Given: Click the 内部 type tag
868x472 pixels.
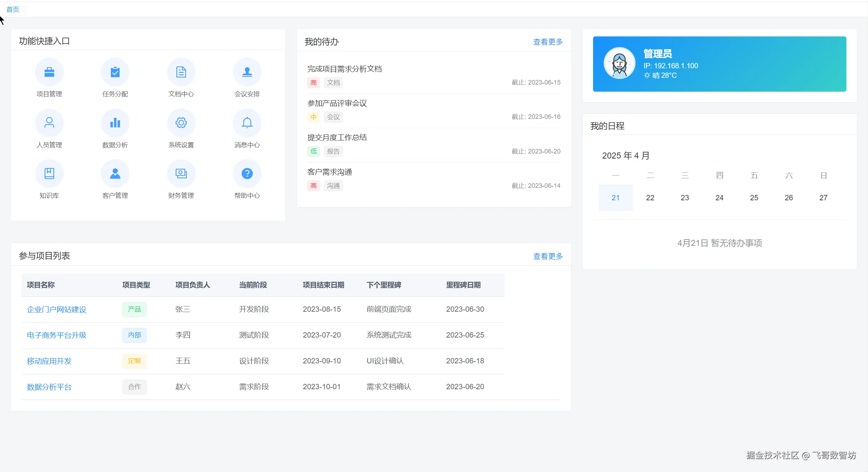Looking at the screenshot, I should pyautogui.click(x=134, y=335).
